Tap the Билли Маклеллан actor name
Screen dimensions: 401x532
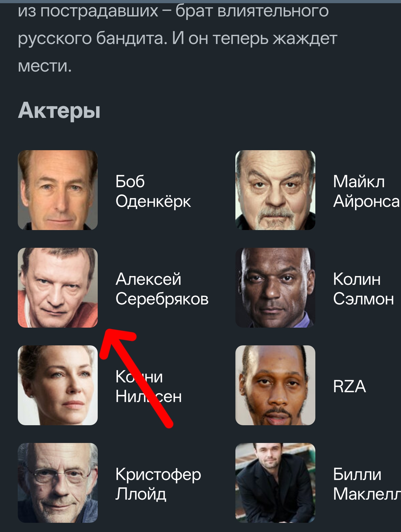(367, 484)
